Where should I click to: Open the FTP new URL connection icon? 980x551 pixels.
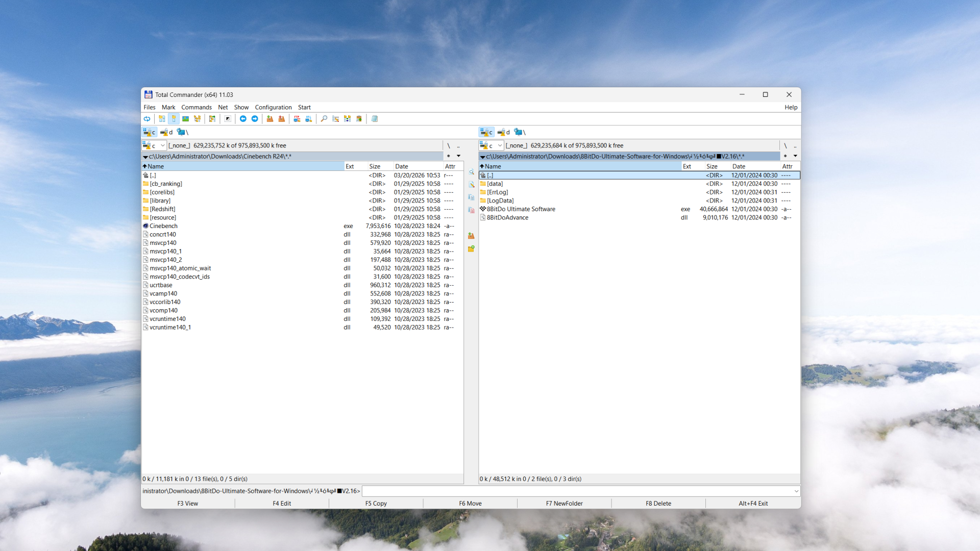pos(308,119)
